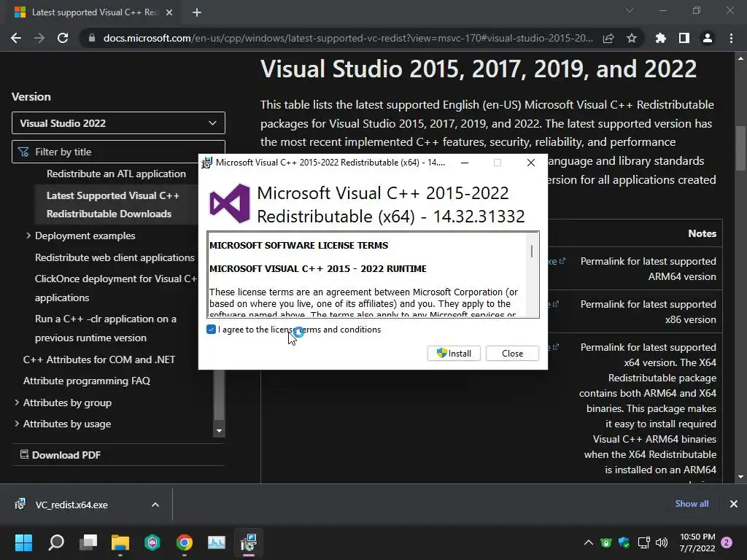Click the Download PDF icon
747x560 pixels.
[x=24, y=454]
